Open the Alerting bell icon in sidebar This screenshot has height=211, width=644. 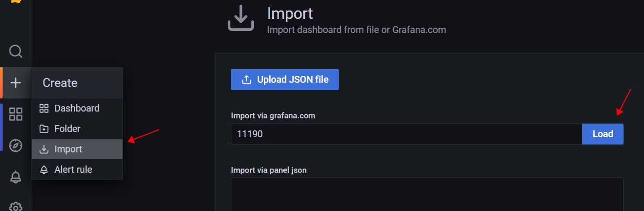pyautogui.click(x=16, y=177)
